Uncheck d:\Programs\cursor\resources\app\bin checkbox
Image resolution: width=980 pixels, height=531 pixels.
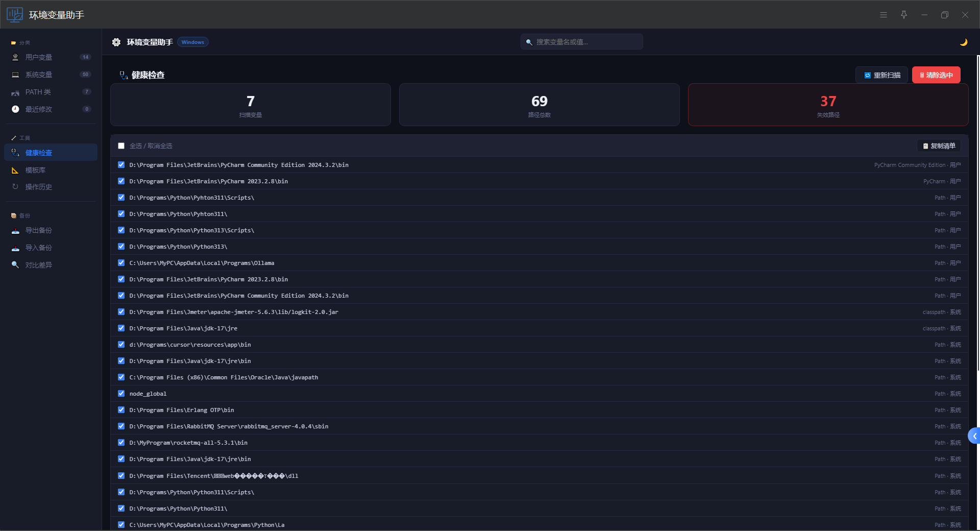121,345
